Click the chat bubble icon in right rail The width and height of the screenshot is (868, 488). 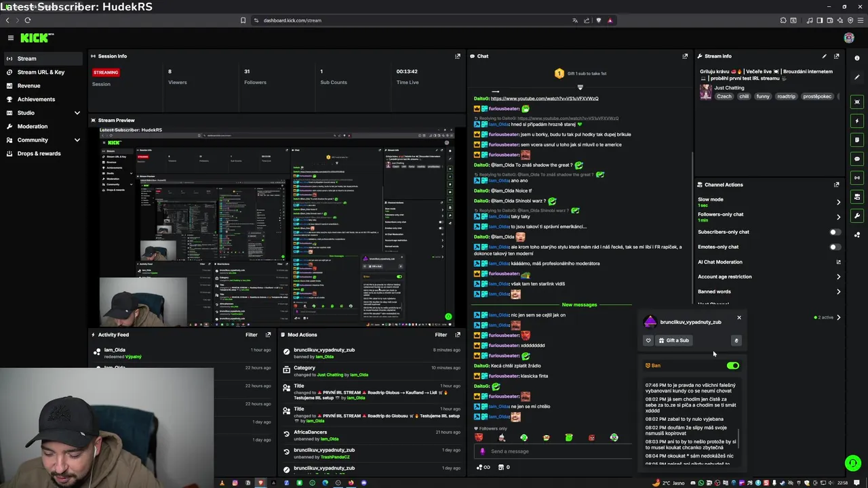(x=857, y=159)
